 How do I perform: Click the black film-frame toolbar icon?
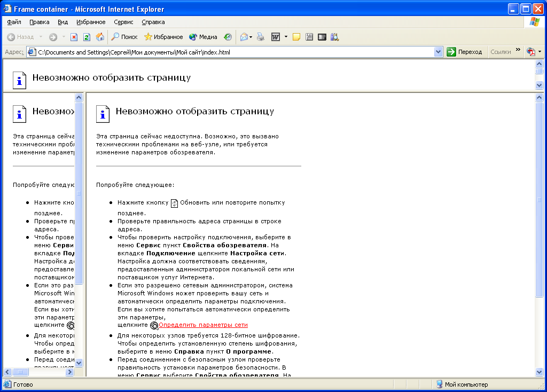click(x=322, y=37)
